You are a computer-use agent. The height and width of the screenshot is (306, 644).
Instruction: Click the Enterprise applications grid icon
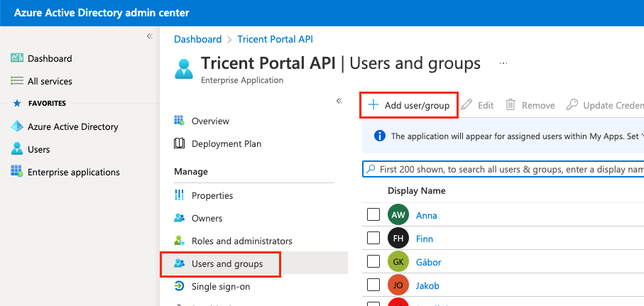click(x=17, y=171)
